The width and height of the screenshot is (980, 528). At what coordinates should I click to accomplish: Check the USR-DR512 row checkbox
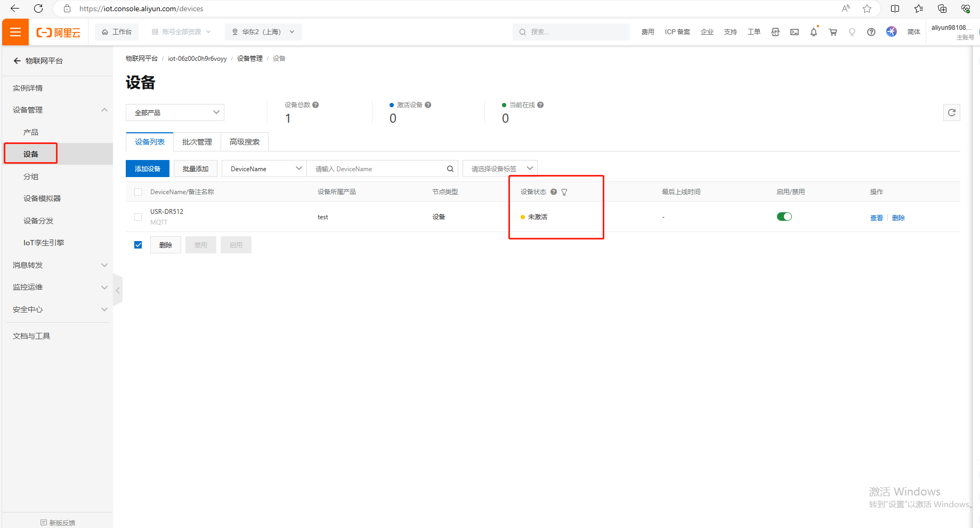point(138,217)
